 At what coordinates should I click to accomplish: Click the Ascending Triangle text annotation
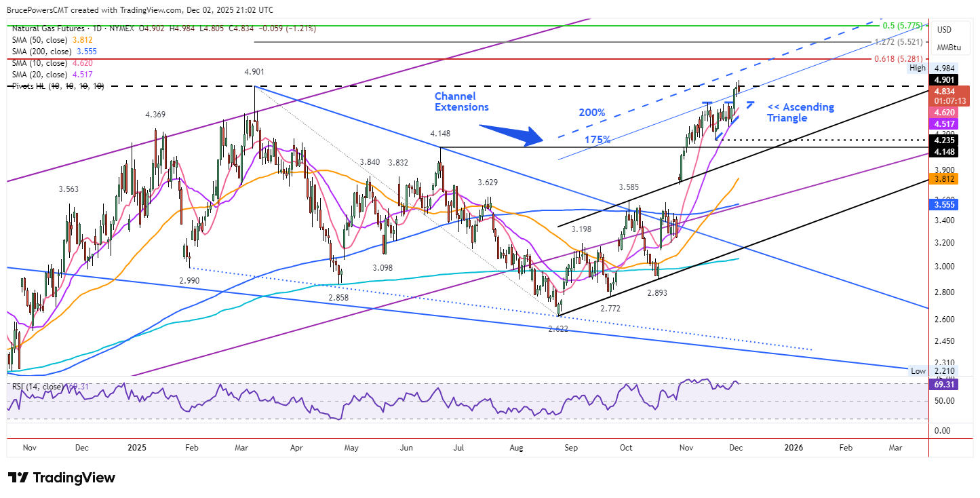(x=800, y=112)
